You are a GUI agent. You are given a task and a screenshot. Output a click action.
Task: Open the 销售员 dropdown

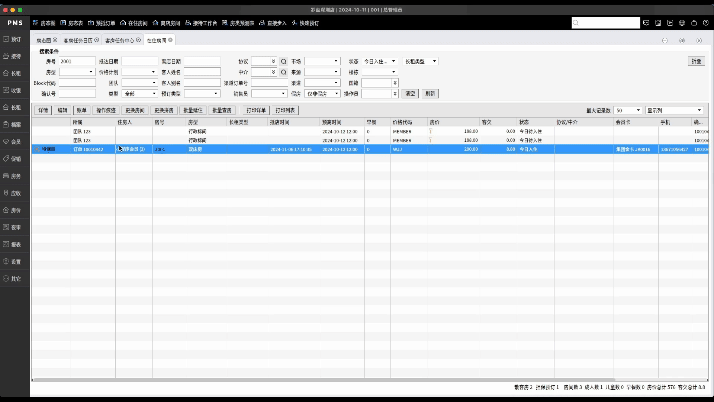click(x=269, y=93)
